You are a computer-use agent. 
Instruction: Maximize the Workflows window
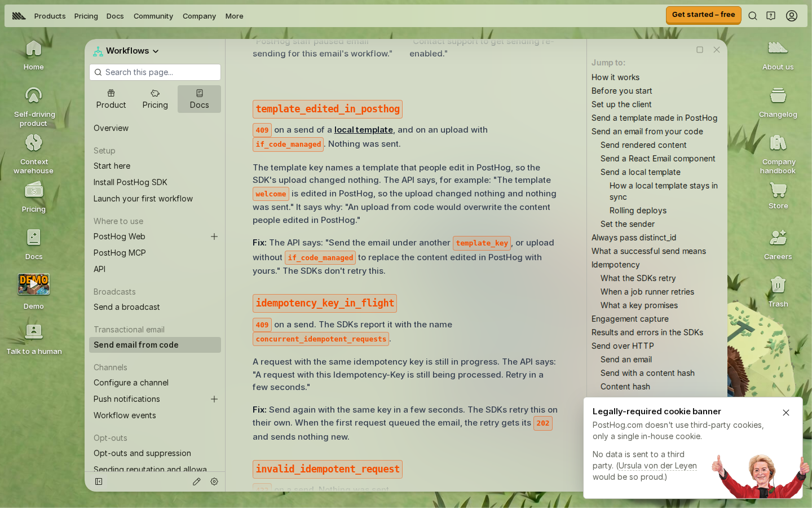700,50
